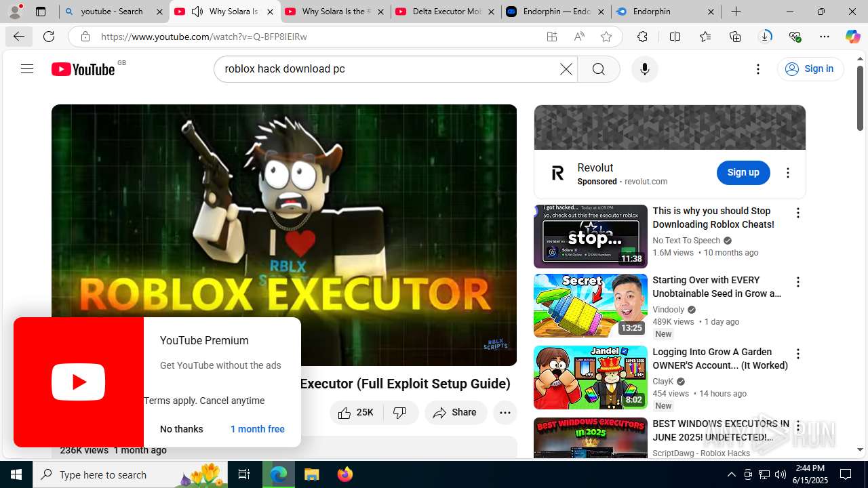
Task: Open options for Logging Into Grow A Garden video
Action: click(x=797, y=354)
